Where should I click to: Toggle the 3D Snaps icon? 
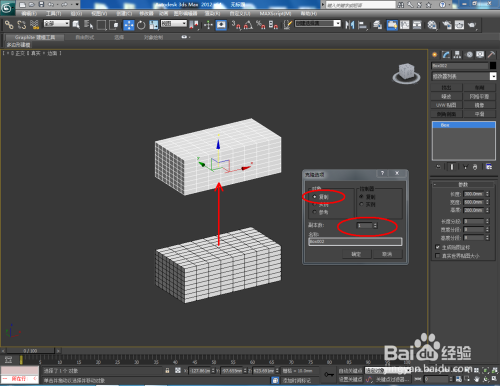[236, 25]
